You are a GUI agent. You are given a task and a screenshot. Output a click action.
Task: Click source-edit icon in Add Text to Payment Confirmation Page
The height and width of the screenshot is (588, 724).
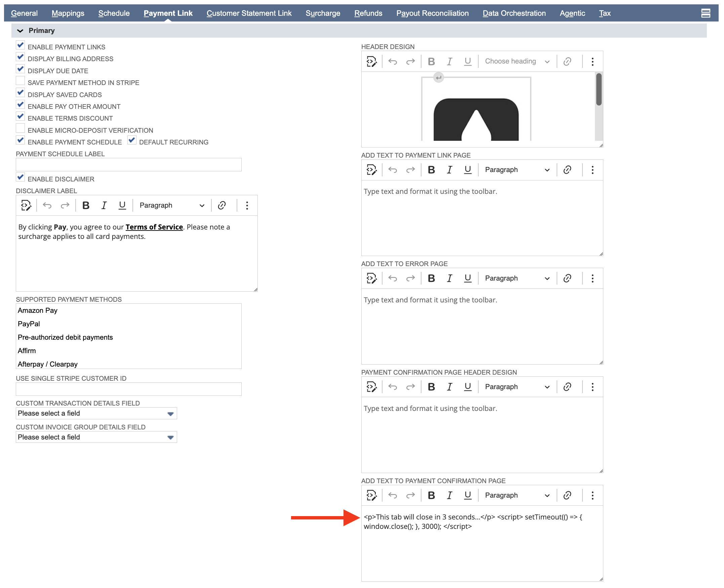pos(372,496)
